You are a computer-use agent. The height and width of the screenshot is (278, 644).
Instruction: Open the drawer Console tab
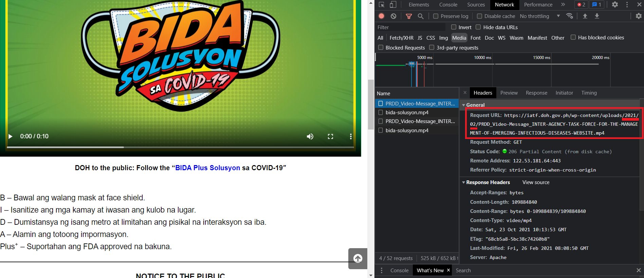(399, 270)
